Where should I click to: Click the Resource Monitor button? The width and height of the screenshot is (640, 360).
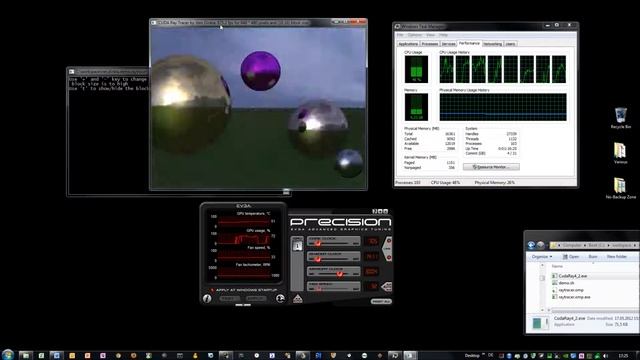point(491,167)
